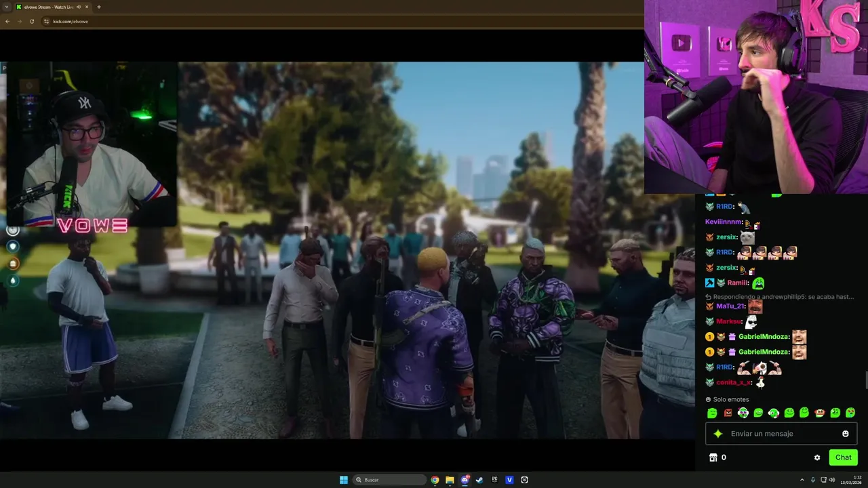Click the orange circle icon on stream's left edge
The image size is (868, 488).
click(x=12, y=264)
